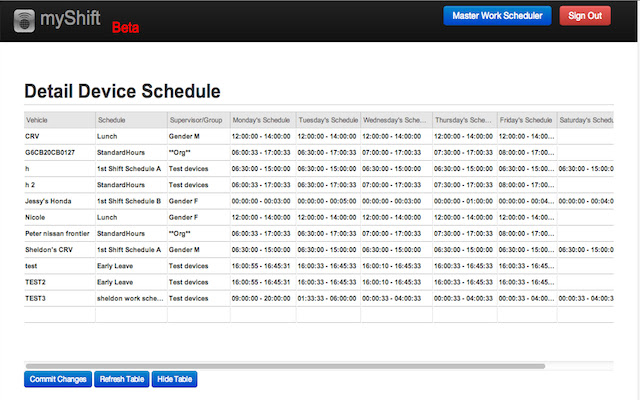The width and height of the screenshot is (640, 400).
Task: Select the Nicole vehicle cell
Action: coord(60,217)
